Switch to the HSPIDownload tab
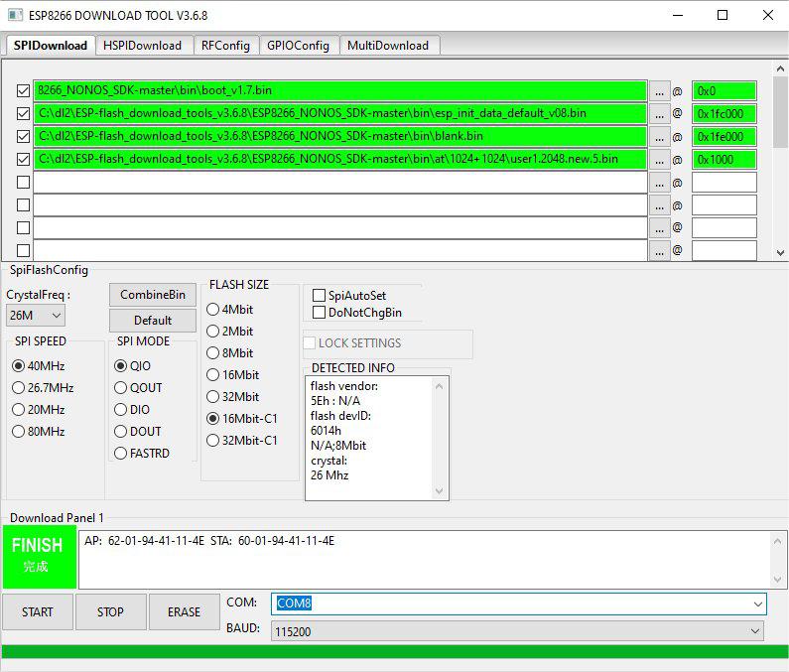Image resolution: width=789 pixels, height=672 pixels. pos(142,46)
